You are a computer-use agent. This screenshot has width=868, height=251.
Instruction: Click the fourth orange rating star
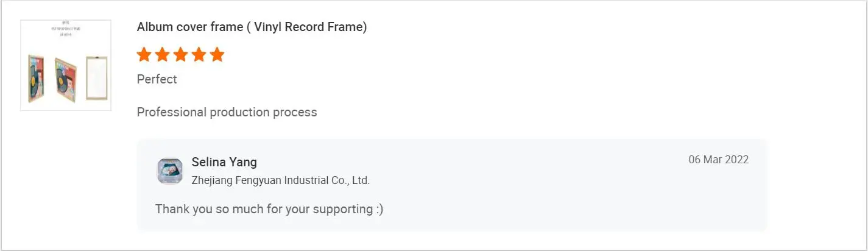click(x=199, y=55)
